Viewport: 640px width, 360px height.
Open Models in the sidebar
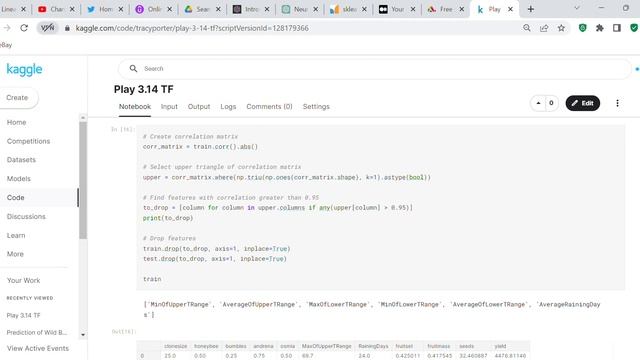pyautogui.click(x=18, y=178)
